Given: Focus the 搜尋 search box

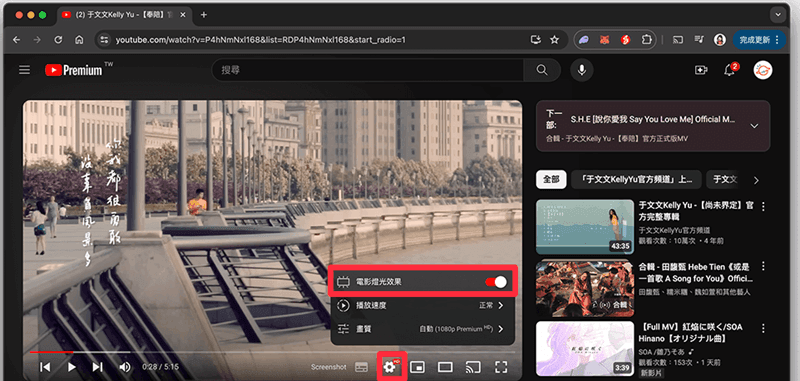Looking at the screenshot, I should (x=368, y=70).
